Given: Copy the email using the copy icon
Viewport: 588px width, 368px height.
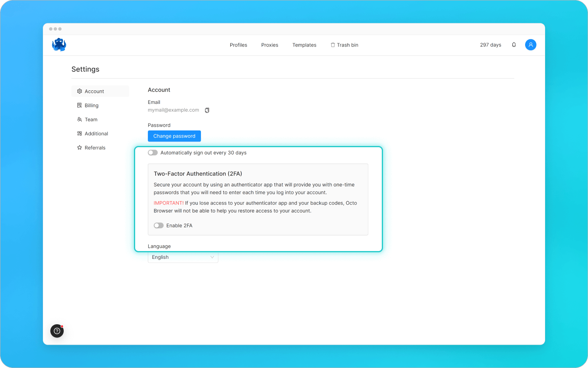Looking at the screenshot, I should pos(207,110).
